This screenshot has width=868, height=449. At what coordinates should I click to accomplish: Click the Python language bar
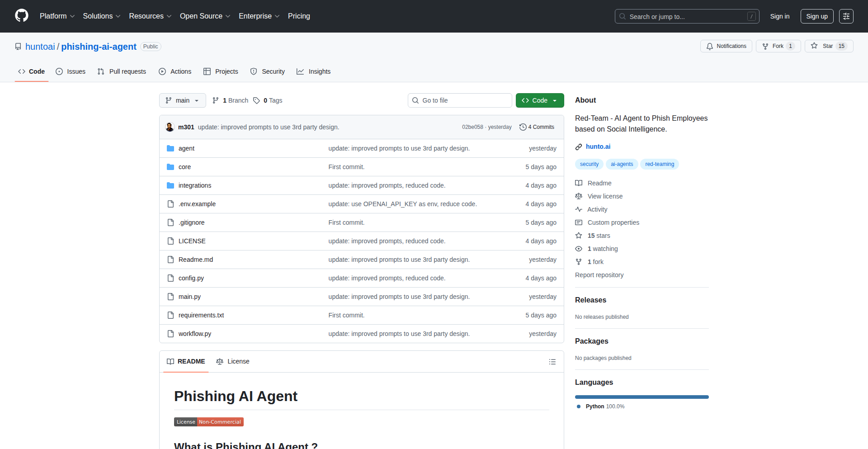point(642,397)
